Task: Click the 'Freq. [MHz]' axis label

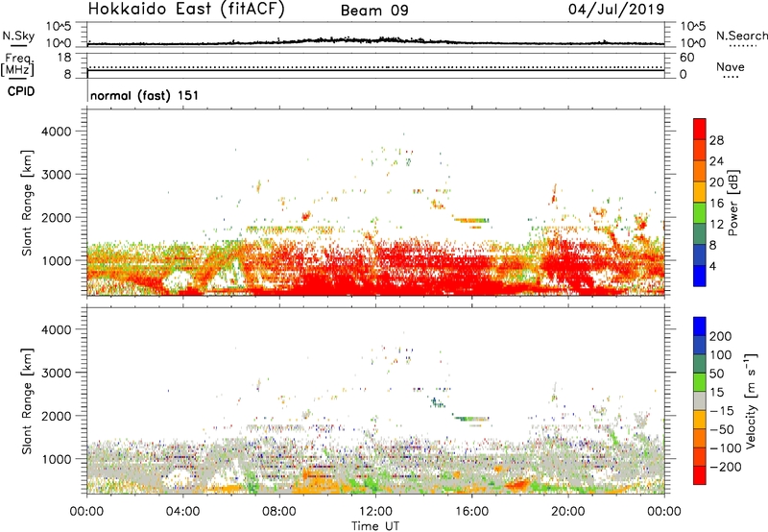Action: pyautogui.click(x=17, y=64)
